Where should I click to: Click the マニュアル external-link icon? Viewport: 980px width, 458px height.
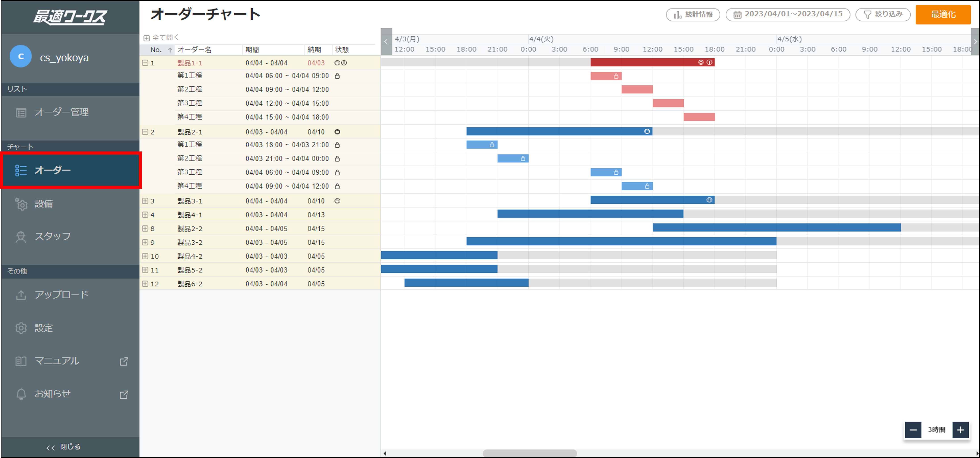[x=124, y=361]
